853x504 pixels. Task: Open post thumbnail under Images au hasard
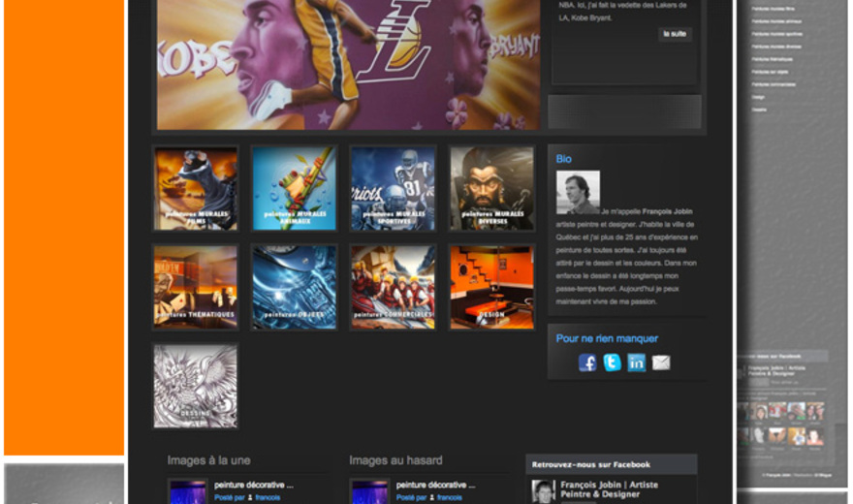[370, 491]
